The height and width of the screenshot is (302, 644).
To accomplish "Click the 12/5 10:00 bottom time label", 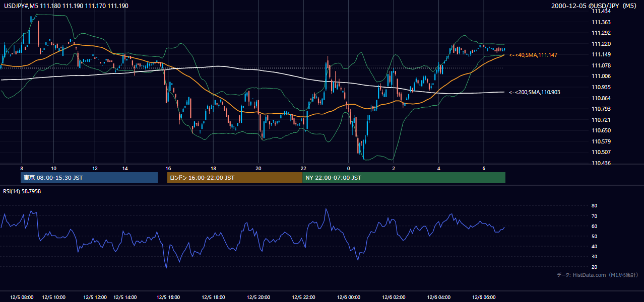I will (x=53, y=297).
